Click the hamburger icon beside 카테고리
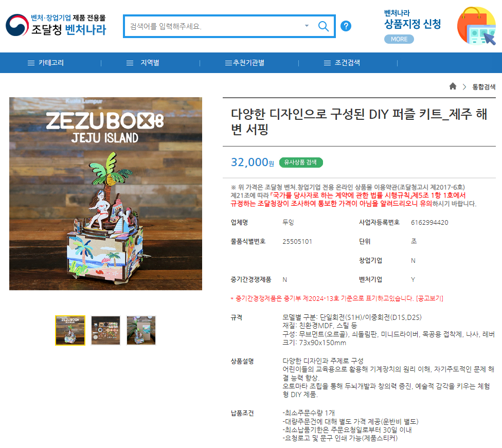The height and width of the screenshot is (448, 502). pos(31,63)
